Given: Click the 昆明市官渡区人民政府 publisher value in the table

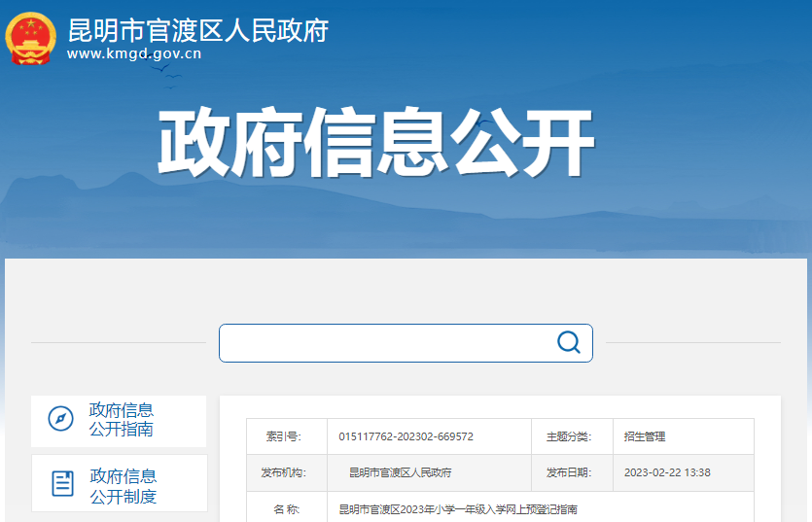Looking at the screenshot, I should [x=400, y=472].
